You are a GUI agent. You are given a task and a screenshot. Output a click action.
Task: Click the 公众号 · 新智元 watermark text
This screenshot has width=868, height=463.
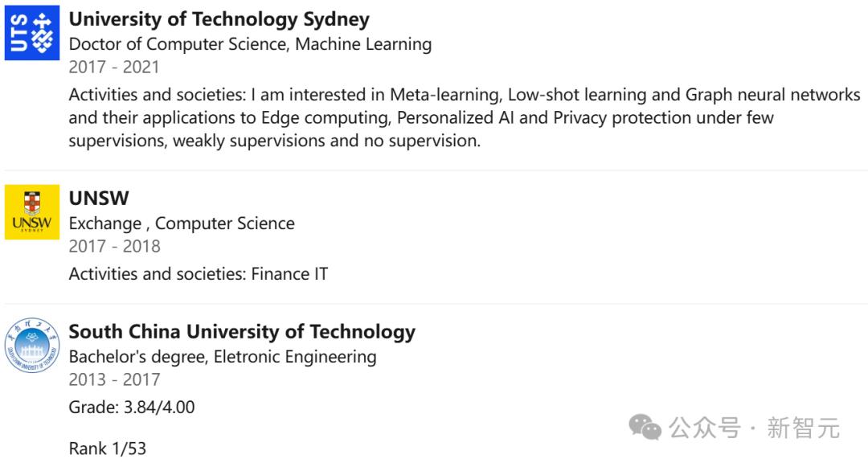pos(754,428)
